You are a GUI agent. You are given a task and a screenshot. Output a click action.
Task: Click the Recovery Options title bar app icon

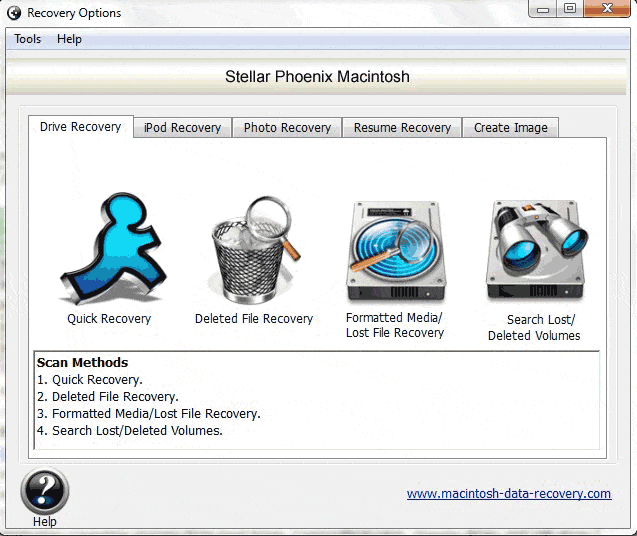tap(14, 13)
